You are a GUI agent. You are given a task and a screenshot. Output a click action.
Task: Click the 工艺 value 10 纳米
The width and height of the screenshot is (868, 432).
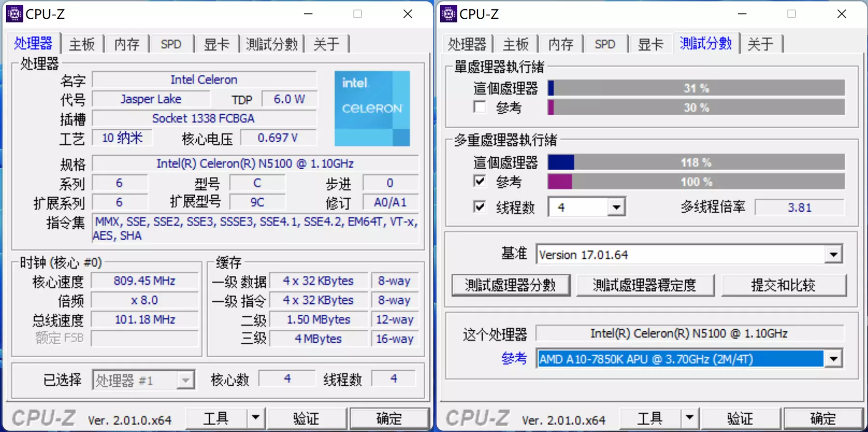click(122, 138)
